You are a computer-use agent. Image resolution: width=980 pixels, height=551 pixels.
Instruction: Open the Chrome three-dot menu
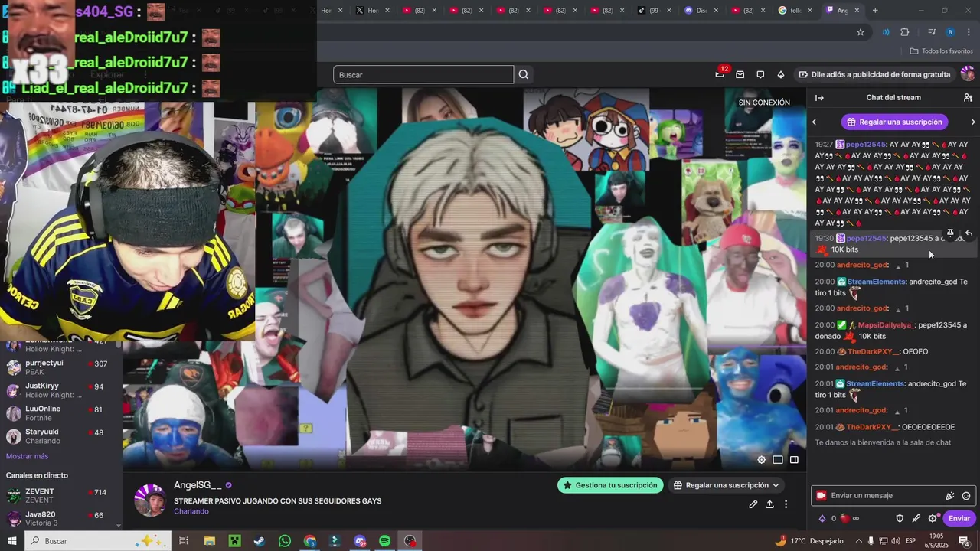(969, 32)
